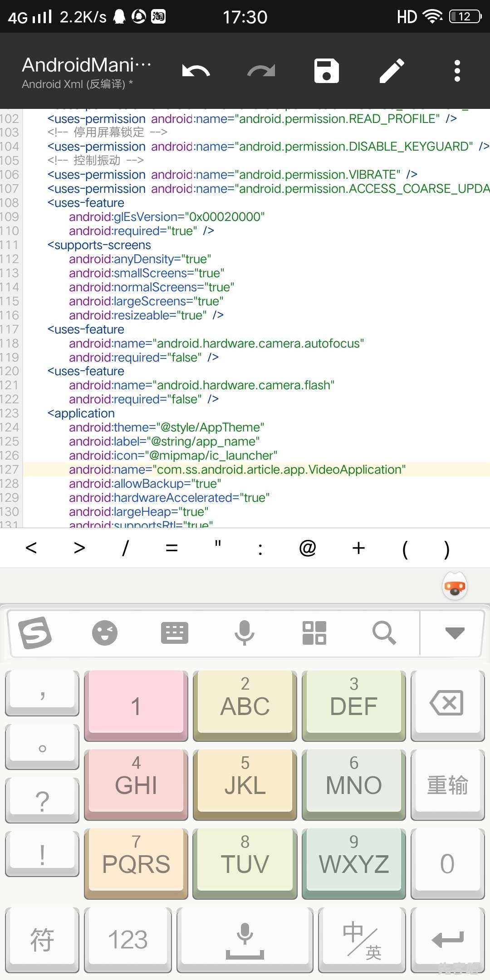Switch to symbols keyboard with 符 key
The width and height of the screenshot is (490, 980).
[42, 940]
